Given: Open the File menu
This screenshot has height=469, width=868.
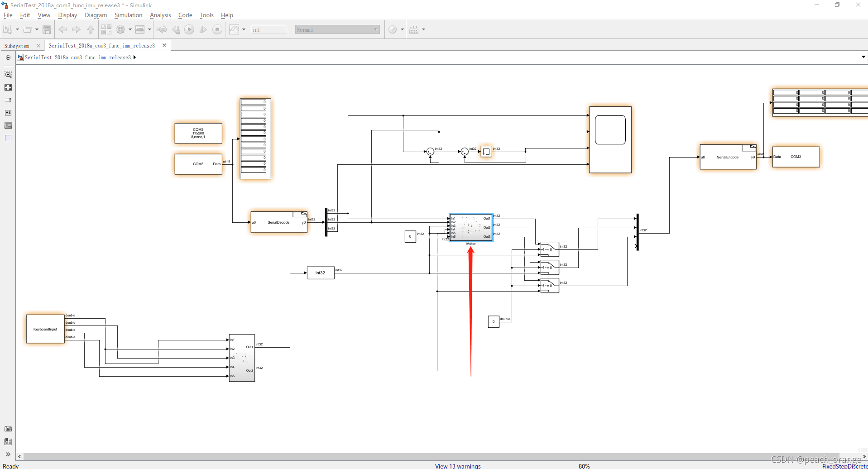Looking at the screenshot, I should tap(8, 15).
